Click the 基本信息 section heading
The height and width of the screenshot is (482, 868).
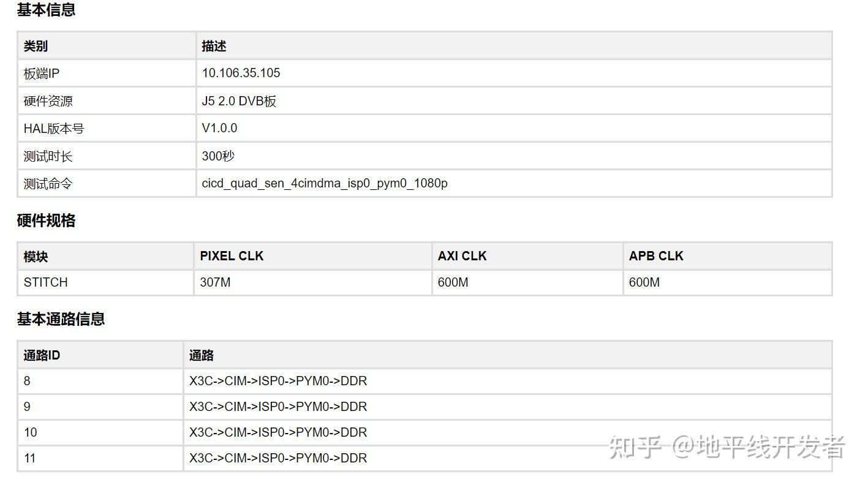pyautogui.click(x=46, y=10)
